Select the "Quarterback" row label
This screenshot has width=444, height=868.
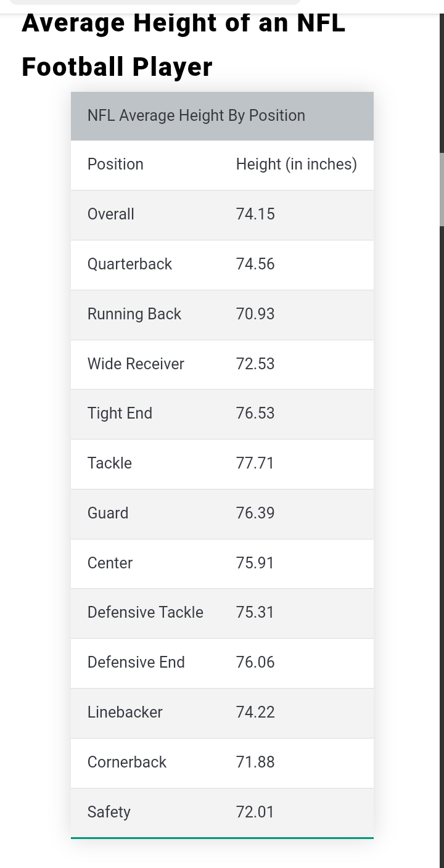pos(129,264)
